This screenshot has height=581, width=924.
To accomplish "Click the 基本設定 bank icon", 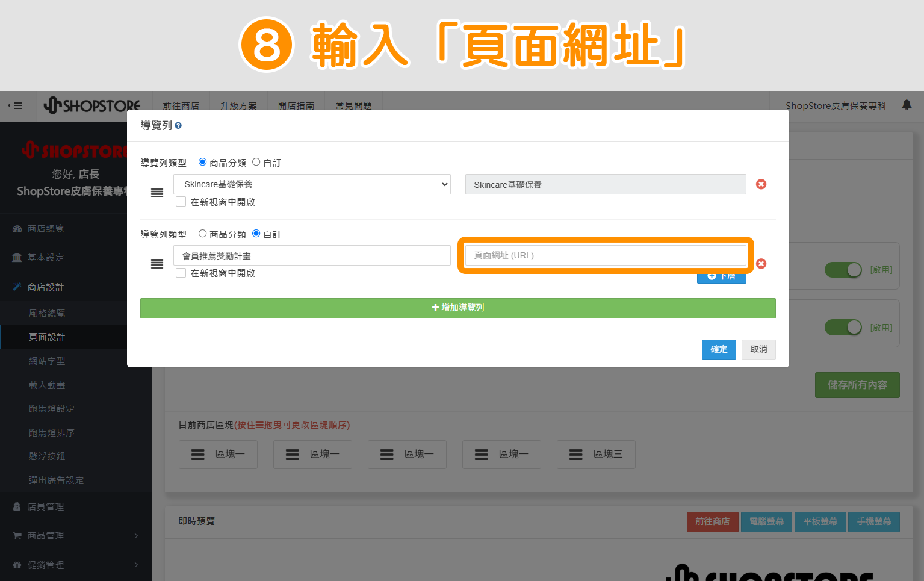I will (x=17, y=258).
